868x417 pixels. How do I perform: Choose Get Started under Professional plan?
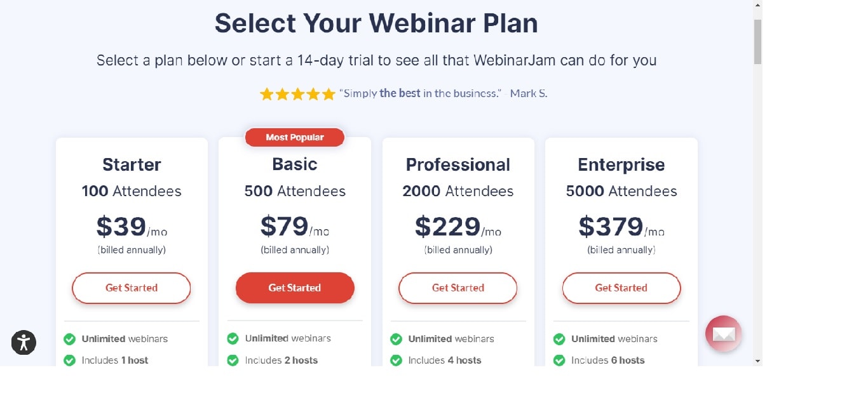pos(458,288)
